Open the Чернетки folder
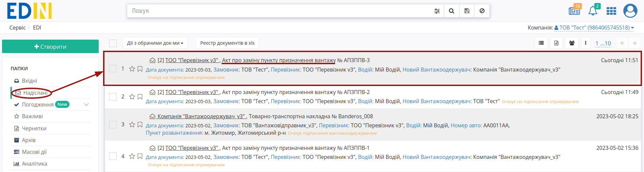Viewport: 644px width, 172px height. tap(34, 128)
